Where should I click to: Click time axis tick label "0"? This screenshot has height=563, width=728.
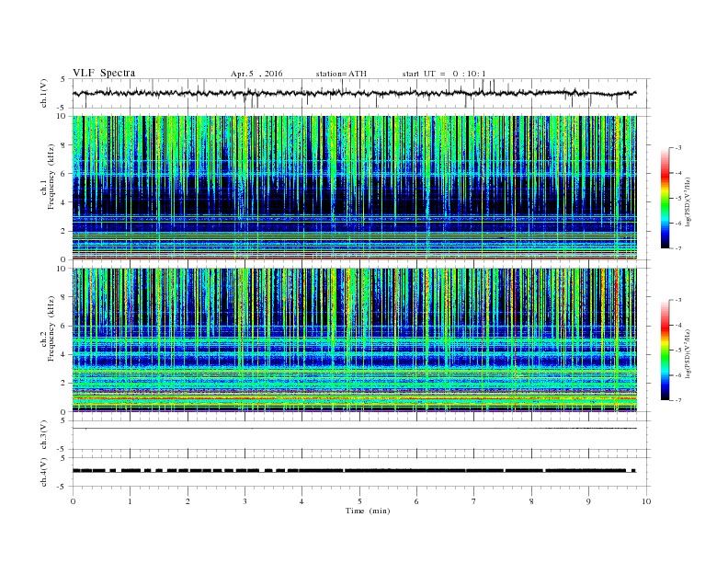coord(73,501)
